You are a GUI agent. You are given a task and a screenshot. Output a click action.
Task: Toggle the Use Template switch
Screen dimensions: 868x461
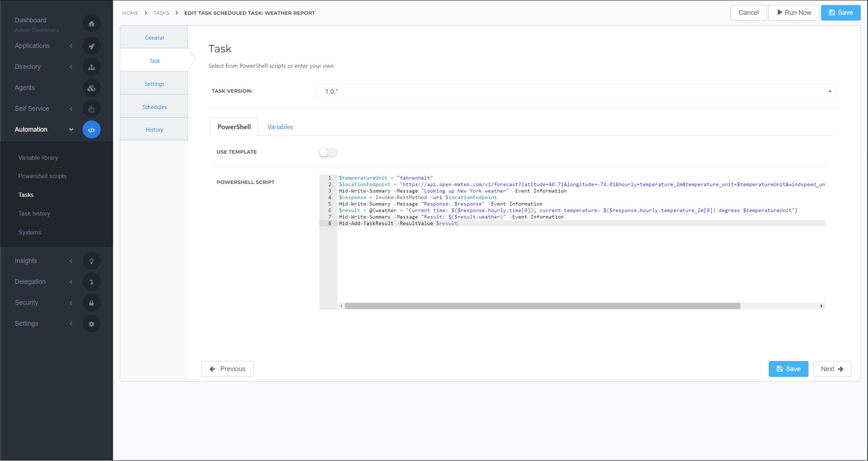tap(328, 153)
